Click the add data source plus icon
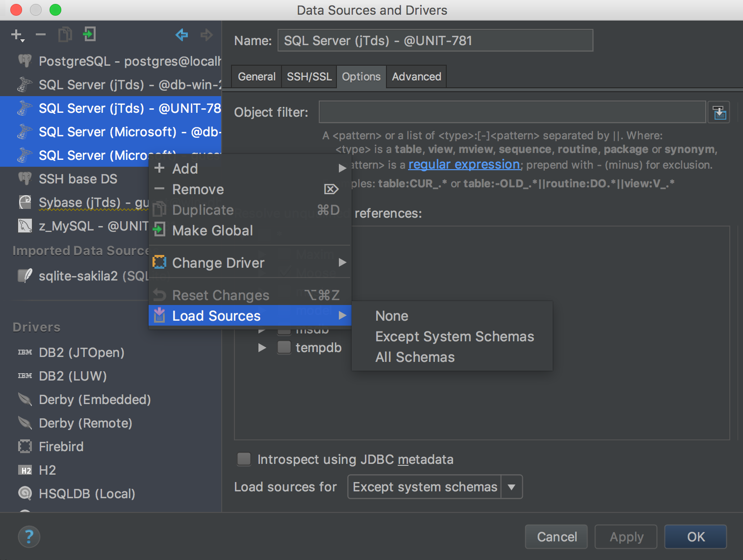The image size is (743, 560). coord(17,35)
